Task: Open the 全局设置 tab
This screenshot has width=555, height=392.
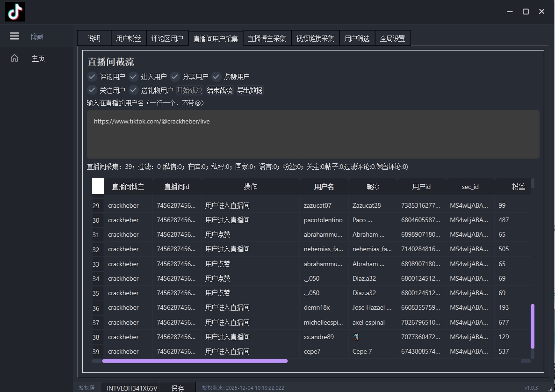Action: pyautogui.click(x=392, y=38)
